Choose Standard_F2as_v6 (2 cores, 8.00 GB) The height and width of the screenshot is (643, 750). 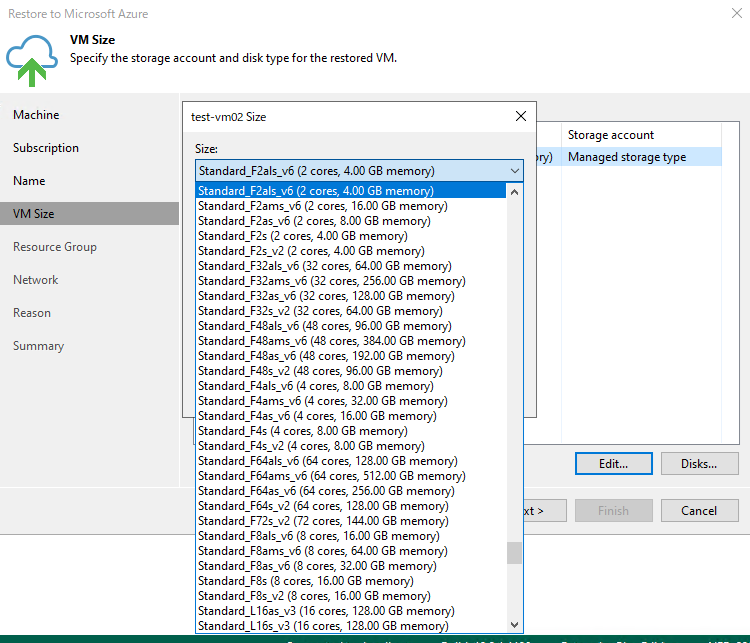click(351, 221)
